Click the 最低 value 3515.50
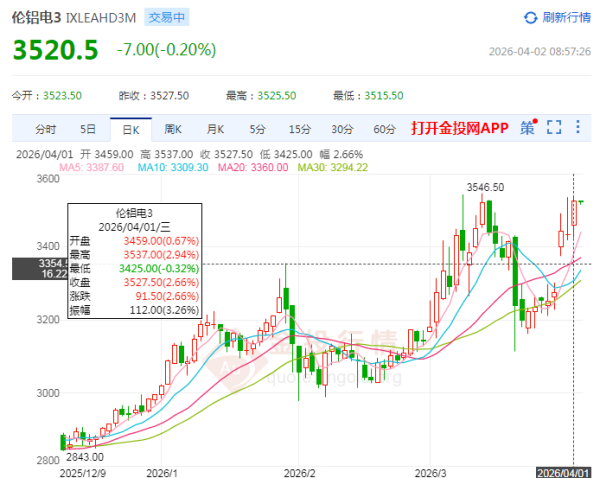600x478 pixels. (384, 96)
